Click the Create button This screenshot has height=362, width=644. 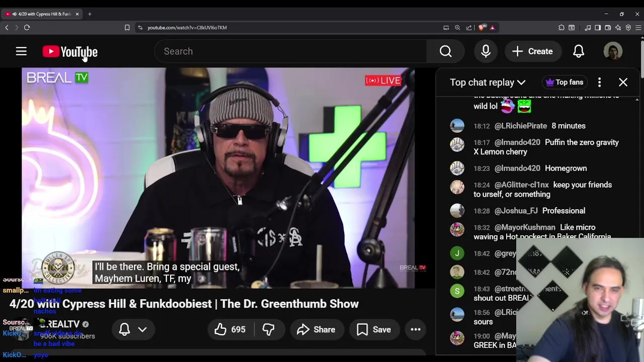532,51
